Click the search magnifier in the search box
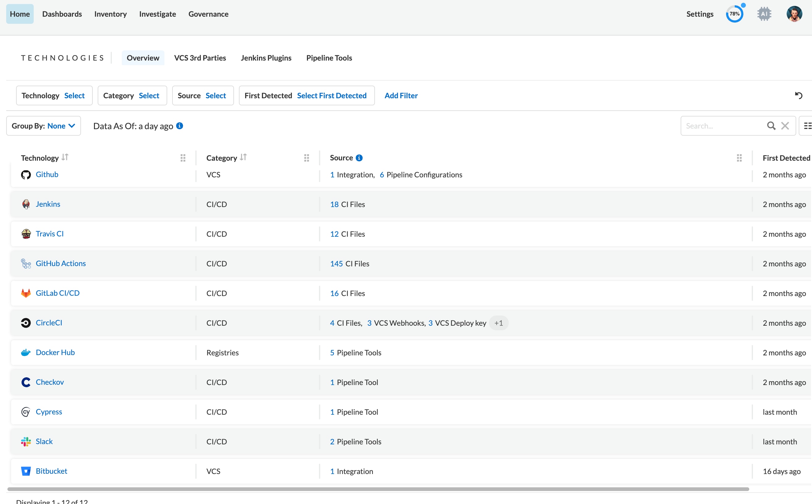This screenshot has width=812, height=504. 771,126
